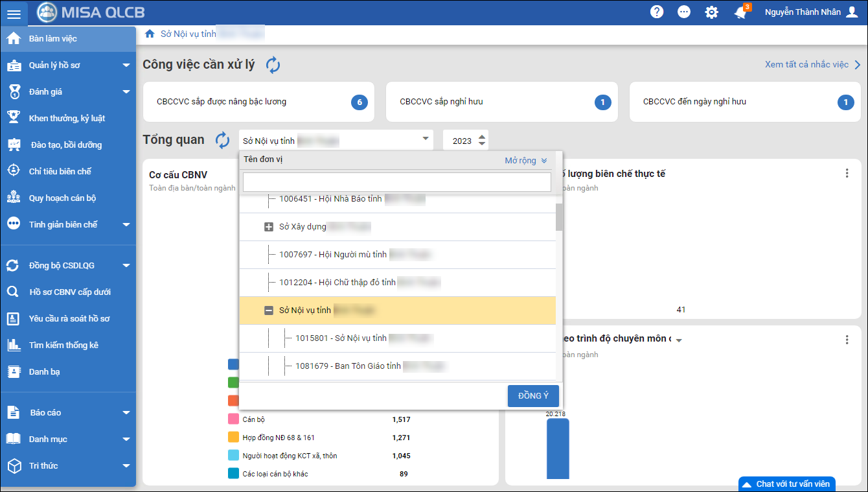868x492 pixels.
Task: Open the notifications bell icon
Action: (x=740, y=12)
